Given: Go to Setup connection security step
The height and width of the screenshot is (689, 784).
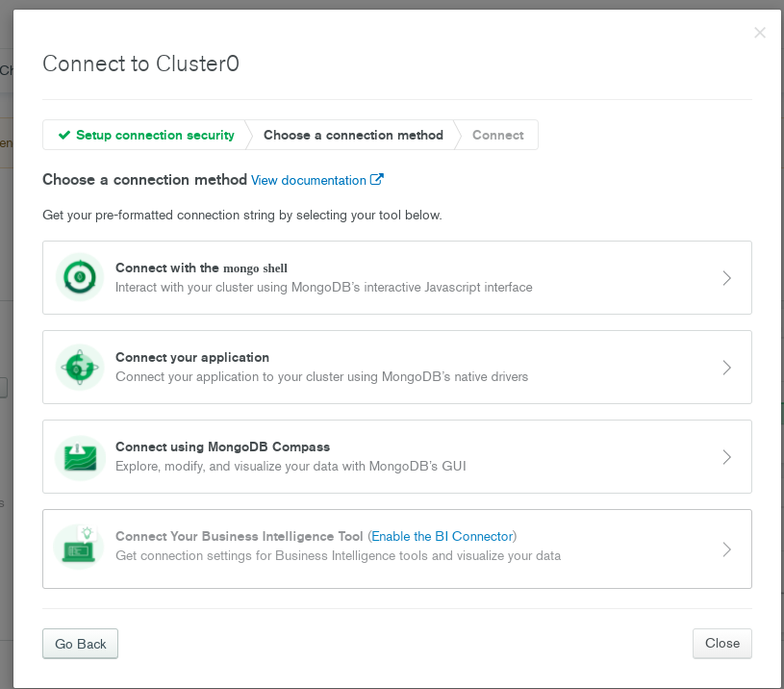Looking at the screenshot, I should pyautogui.click(x=146, y=135).
